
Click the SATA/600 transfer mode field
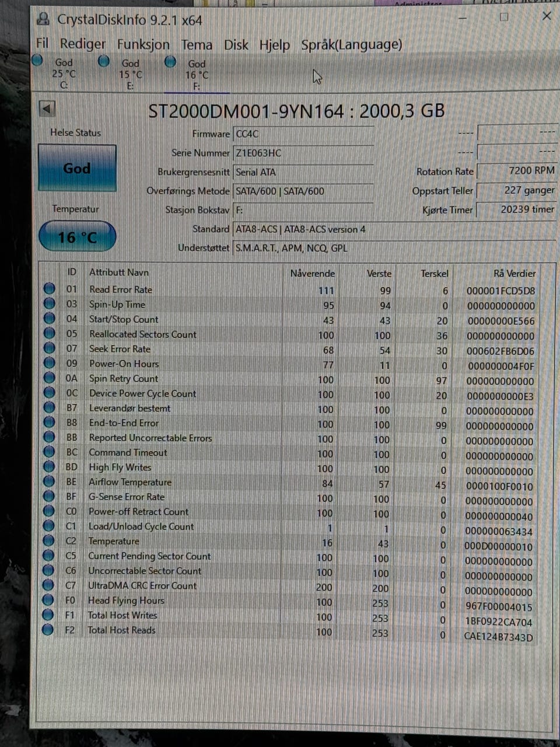pyautogui.click(x=303, y=191)
